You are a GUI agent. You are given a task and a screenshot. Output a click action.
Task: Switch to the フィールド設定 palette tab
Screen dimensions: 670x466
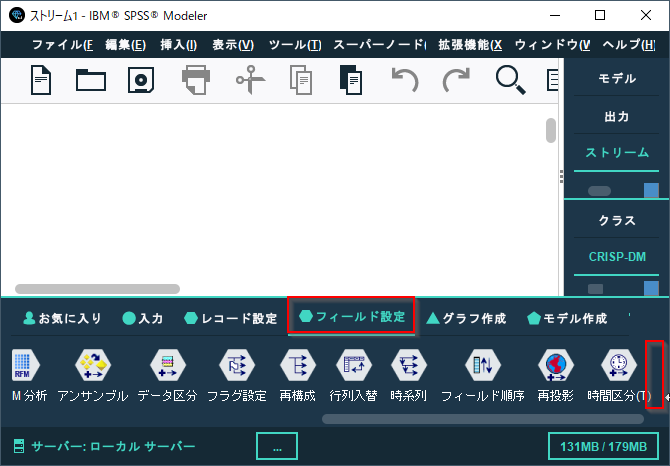[x=351, y=316]
